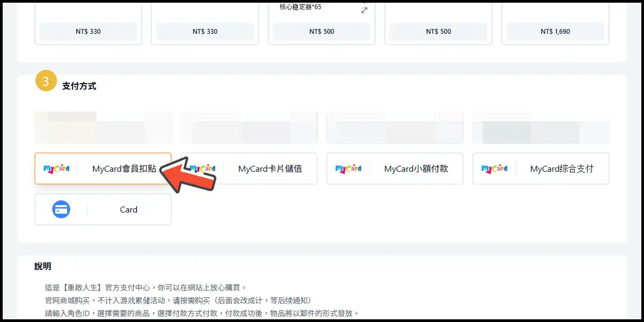Click the MyCard logo beside MyCard小額付款
This screenshot has height=322, width=644.
point(348,169)
